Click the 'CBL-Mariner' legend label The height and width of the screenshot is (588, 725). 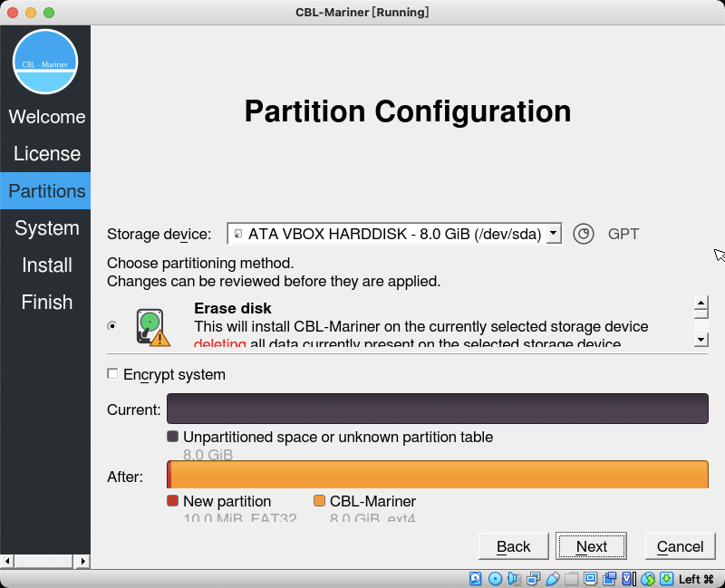point(372,501)
